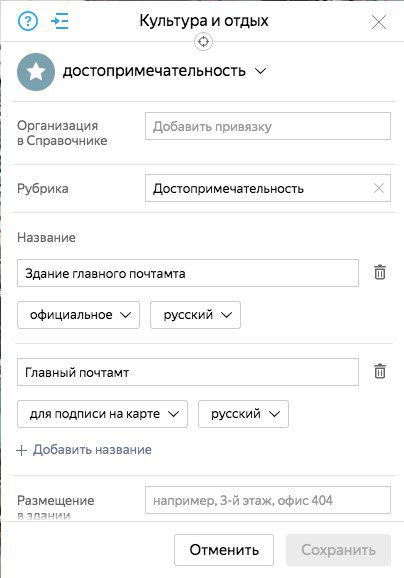This screenshot has width=404, height=578.
Task: Open the second 'русский' language dropdown
Action: [x=243, y=414]
